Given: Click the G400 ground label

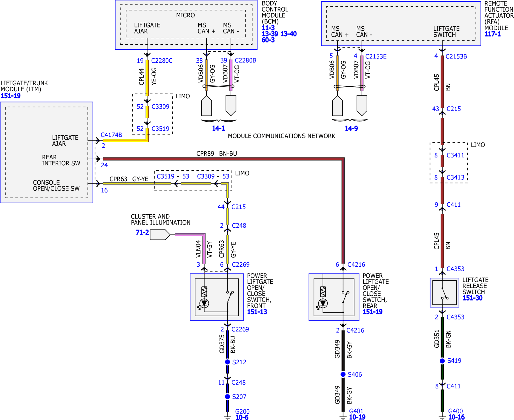Looking at the screenshot, I should pos(455,411).
